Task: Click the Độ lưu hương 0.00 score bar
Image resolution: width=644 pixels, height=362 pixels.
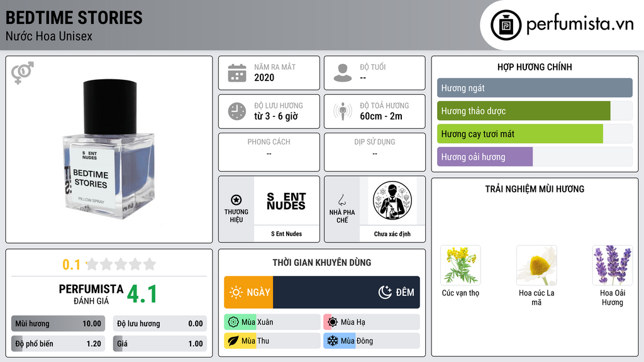Action: (x=160, y=324)
